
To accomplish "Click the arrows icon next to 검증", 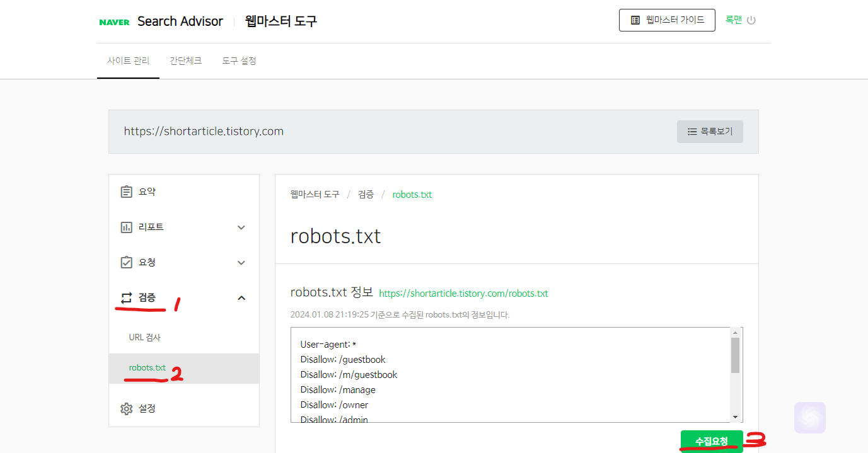I will tap(127, 297).
